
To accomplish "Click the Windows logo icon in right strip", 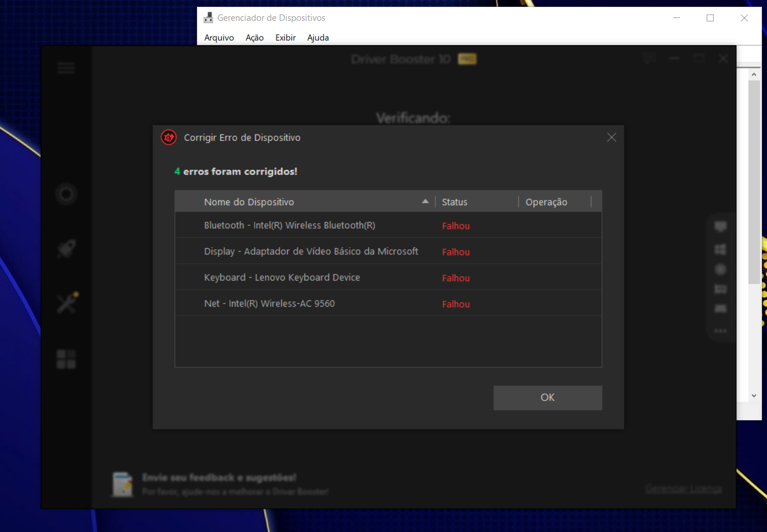I will [721, 249].
